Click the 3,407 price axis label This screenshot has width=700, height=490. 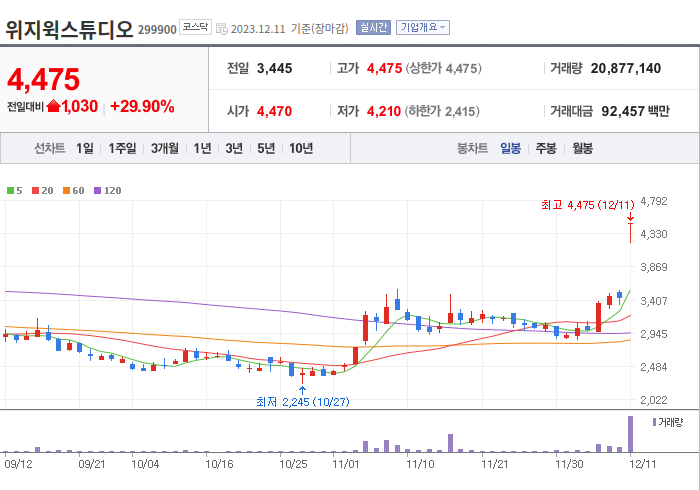click(x=654, y=301)
